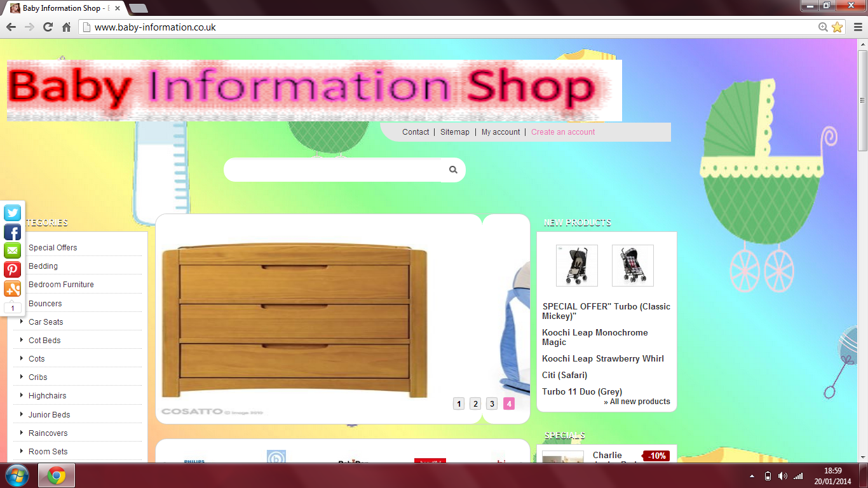Open Koochi Leap Strawberry Whirl product
Viewport: 868px width, 488px height.
[603, 359]
